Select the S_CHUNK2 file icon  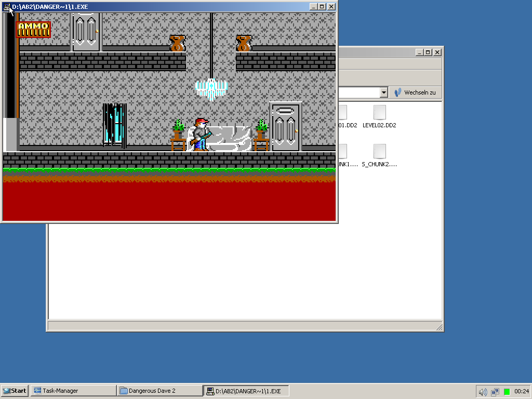pyautogui.click(x=380, y=152)
